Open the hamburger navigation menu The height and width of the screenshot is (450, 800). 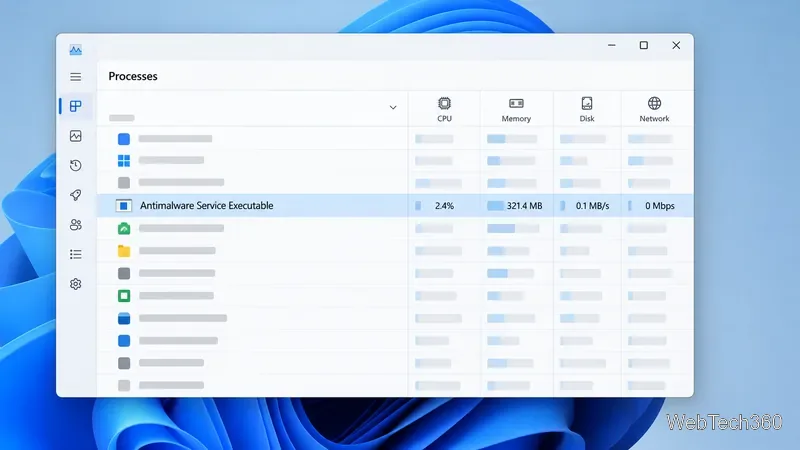[76, 77]
